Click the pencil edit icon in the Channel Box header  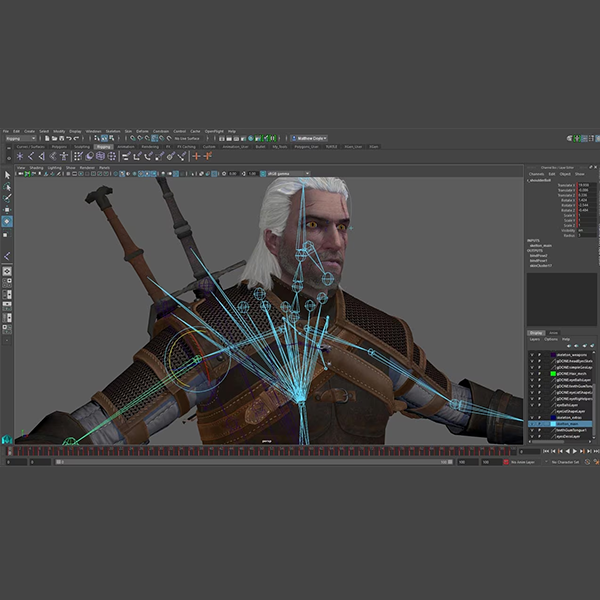(590, 167)
